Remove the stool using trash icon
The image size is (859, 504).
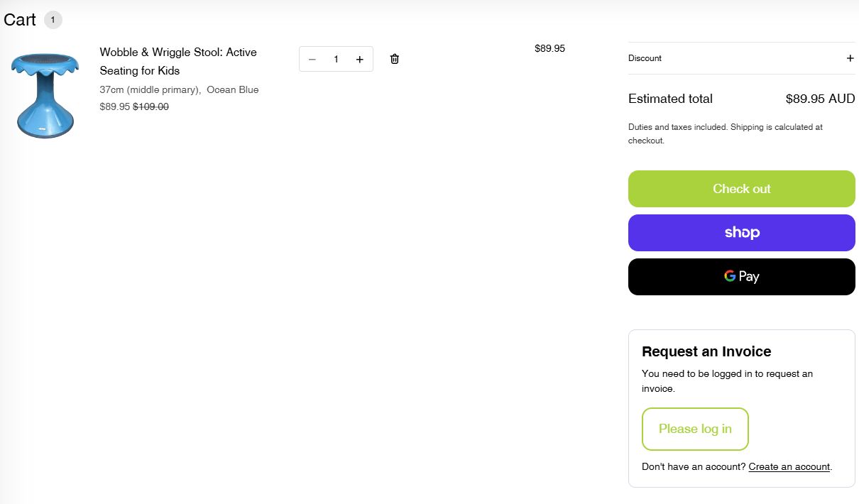(x=395, y=59)
